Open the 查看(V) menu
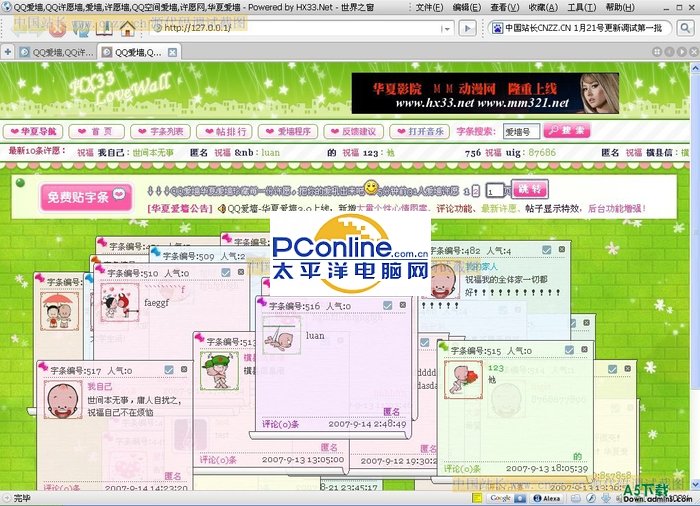This screenshot has width=700, height=506. [x=504, y=7]
